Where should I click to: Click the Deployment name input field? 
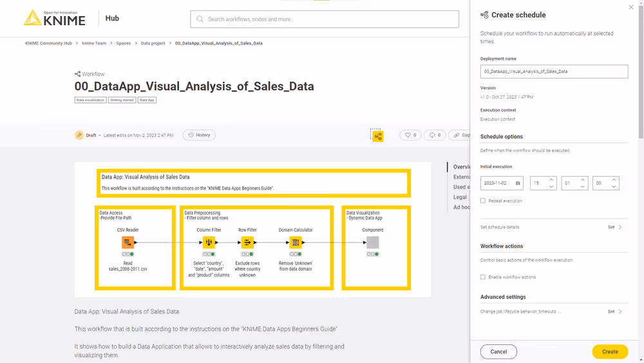pyautogui.click(x=554, y=72)
